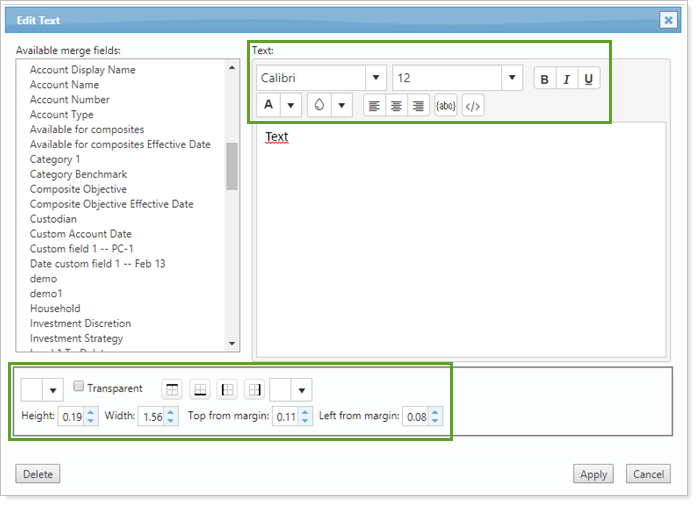697x505 pixels.
Task: Toggle bold formatting
Action: 545,79
